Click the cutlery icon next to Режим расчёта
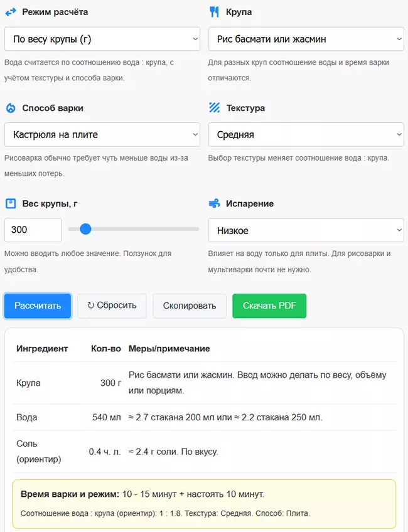 (10, 11)
